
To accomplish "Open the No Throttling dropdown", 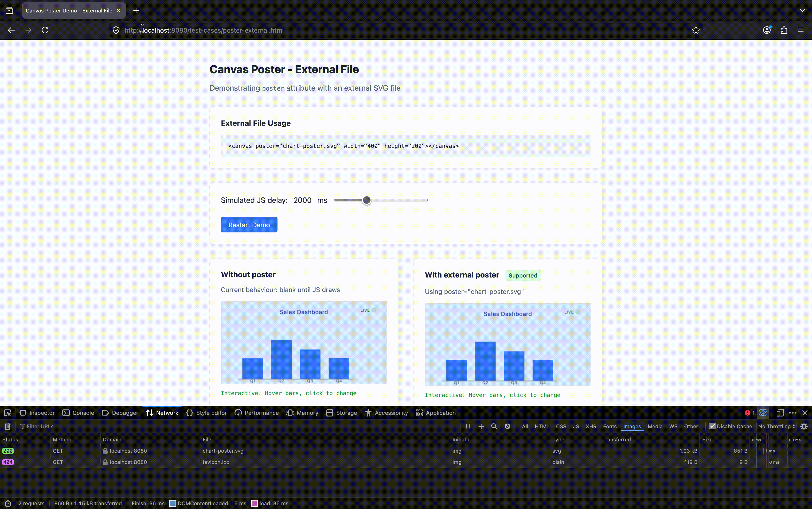I will point(776,426).
